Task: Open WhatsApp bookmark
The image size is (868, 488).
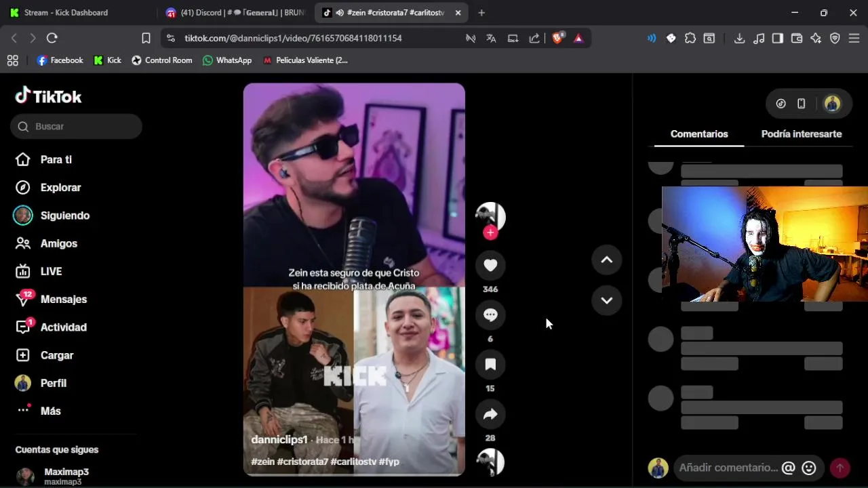Action: pyautogui.click(x=227, y=60)
